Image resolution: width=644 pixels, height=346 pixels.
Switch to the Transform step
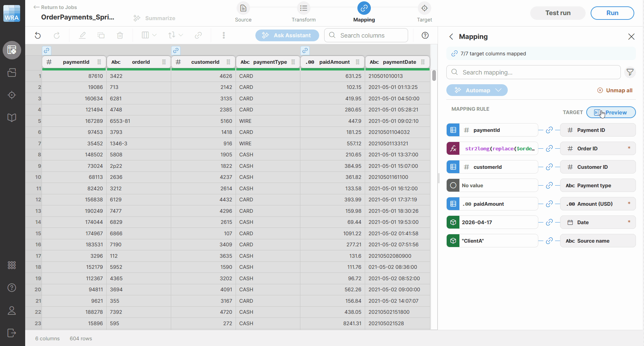pos(303,12)
